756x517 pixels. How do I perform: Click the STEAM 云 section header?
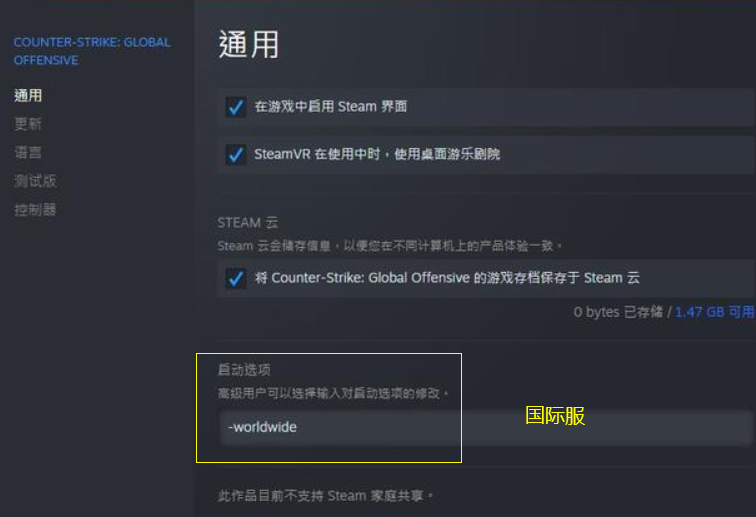pyautogui.click(x=247, y=222)
